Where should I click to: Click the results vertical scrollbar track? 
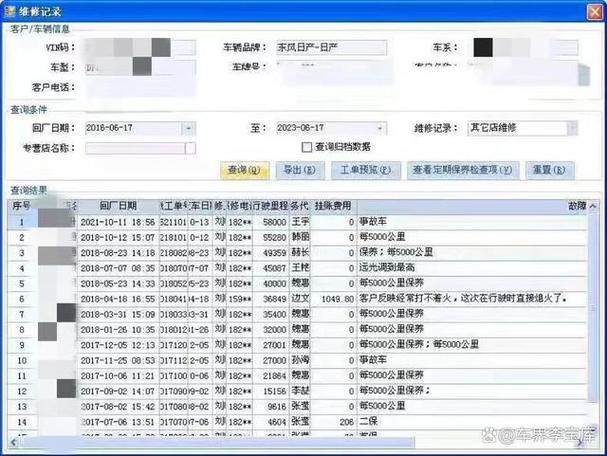point(593,310)
